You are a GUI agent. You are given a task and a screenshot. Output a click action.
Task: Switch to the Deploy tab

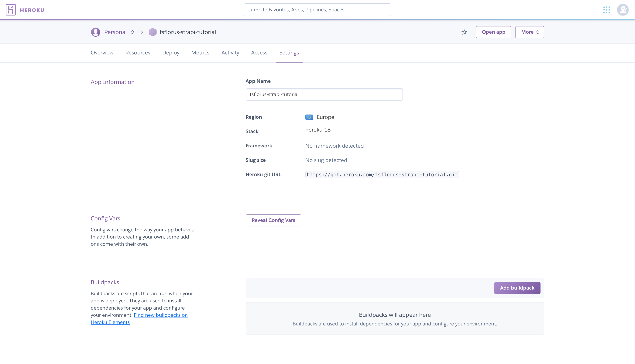pos(171,53)
